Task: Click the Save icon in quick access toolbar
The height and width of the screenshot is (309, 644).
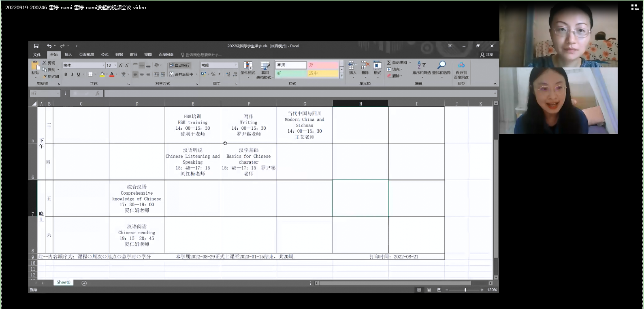Action: [36, 46]
